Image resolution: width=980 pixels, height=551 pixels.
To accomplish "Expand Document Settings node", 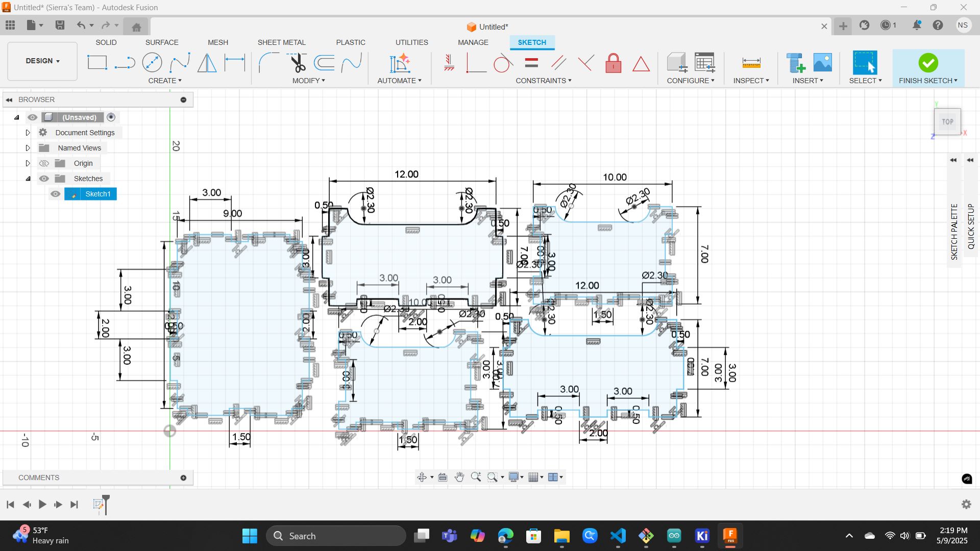I will pyautogui.click(x=28, y=133).
